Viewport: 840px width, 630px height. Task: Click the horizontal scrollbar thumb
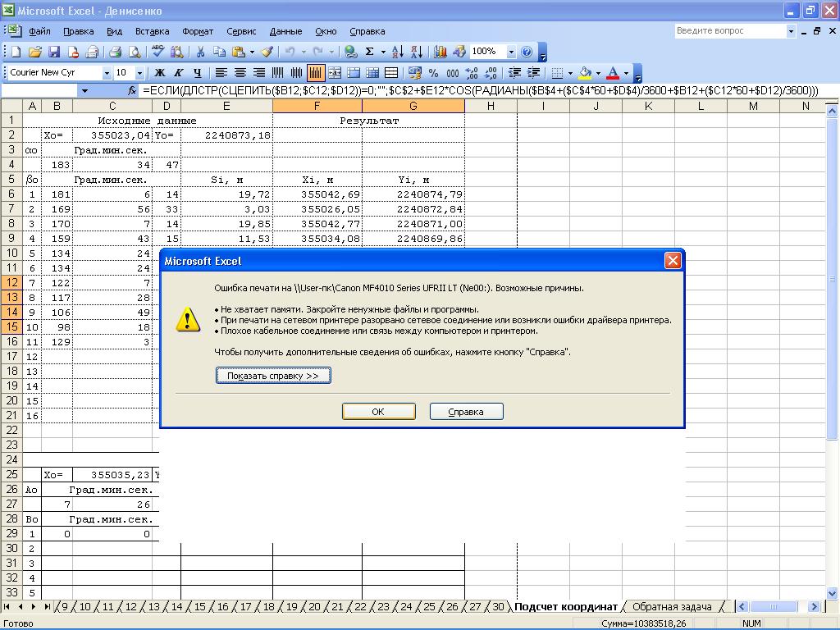pos(773,607)
